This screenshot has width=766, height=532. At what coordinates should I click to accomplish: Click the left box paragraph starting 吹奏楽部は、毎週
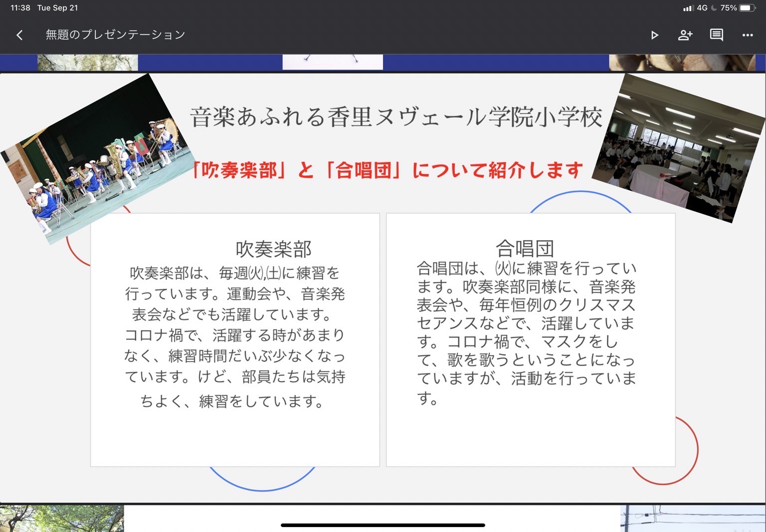click(234, 337)
